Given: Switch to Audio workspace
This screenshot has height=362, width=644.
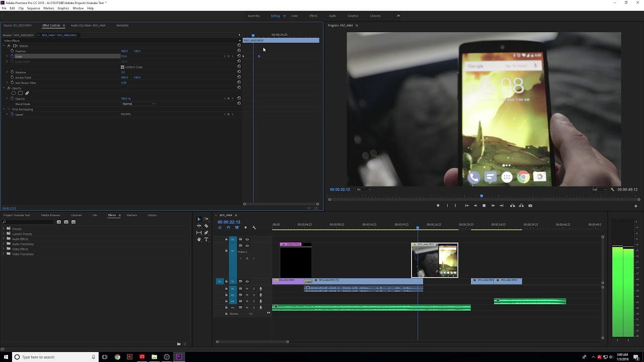Looking at the screenshot, I should [x=333, y=16].
